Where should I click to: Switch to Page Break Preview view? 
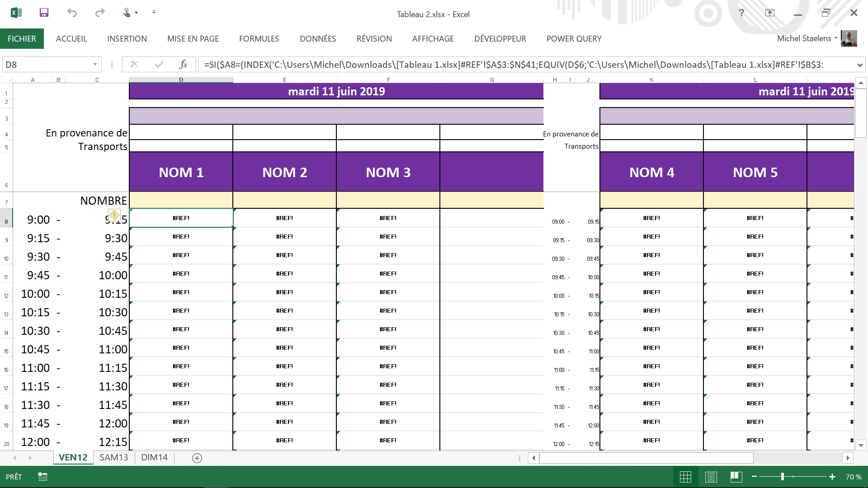(x=736, y=477)
